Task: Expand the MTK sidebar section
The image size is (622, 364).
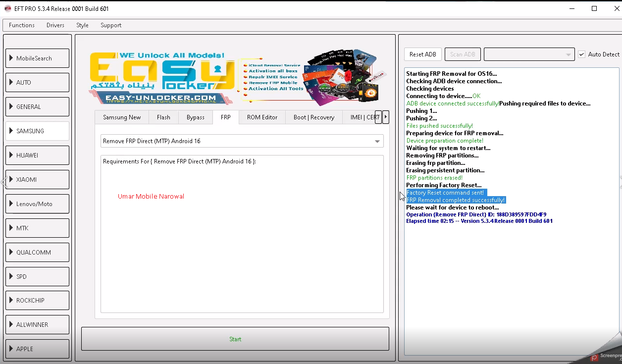Action: 37,228
